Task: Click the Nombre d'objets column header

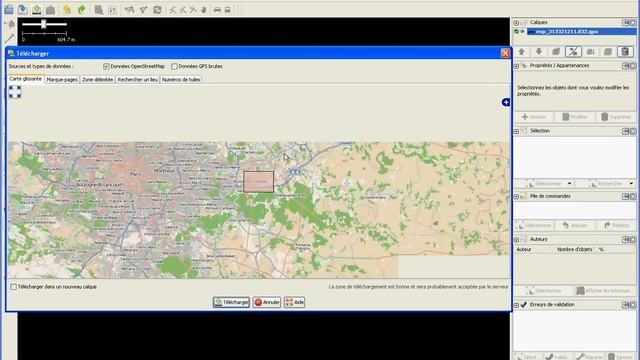Action: [x=574, y=249]
